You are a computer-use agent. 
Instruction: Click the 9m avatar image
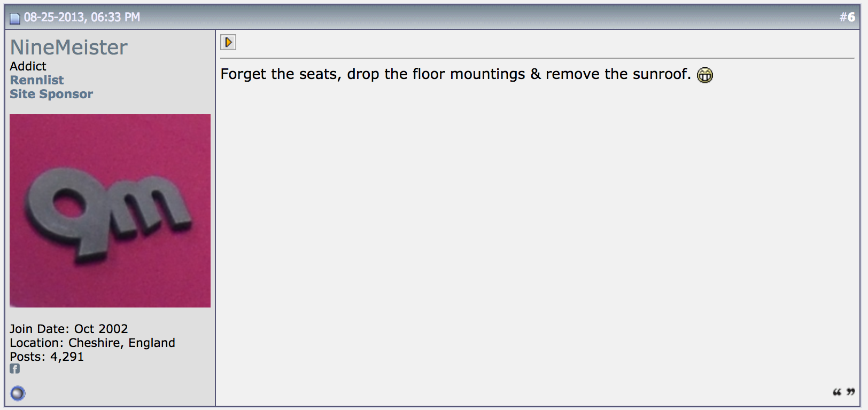110,211
